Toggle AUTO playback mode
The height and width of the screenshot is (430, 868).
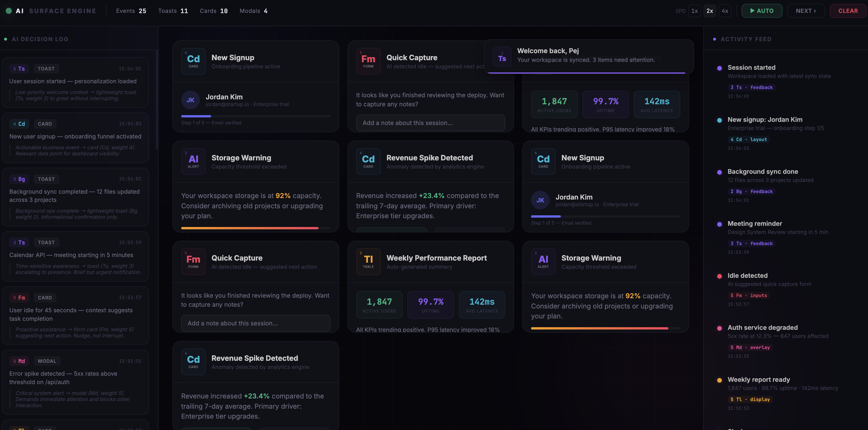click(x=762, y=11)
